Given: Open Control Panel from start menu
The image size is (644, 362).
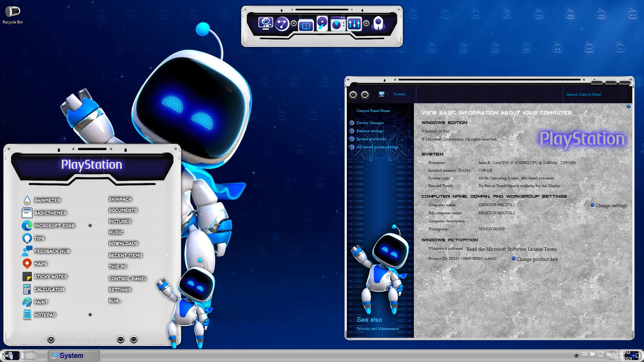Looking at the screenshot, I should pos(127,279).
